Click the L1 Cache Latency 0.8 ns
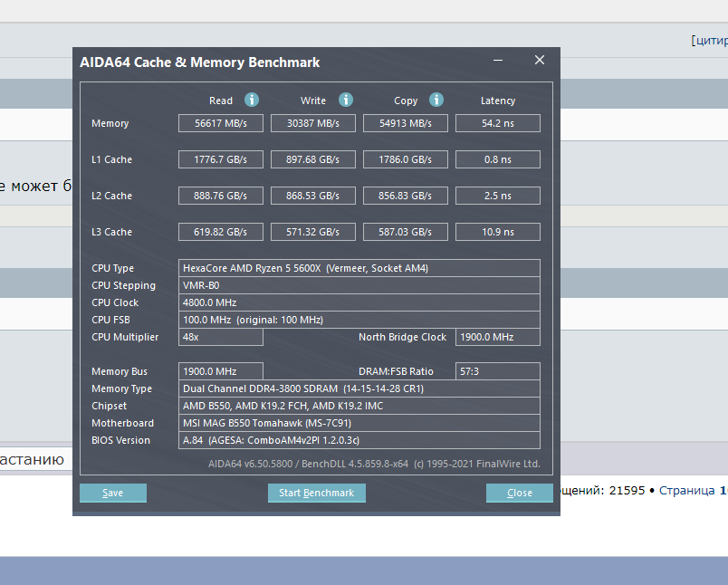This screenshot has width=728, height=585. (x=498, y=159)
